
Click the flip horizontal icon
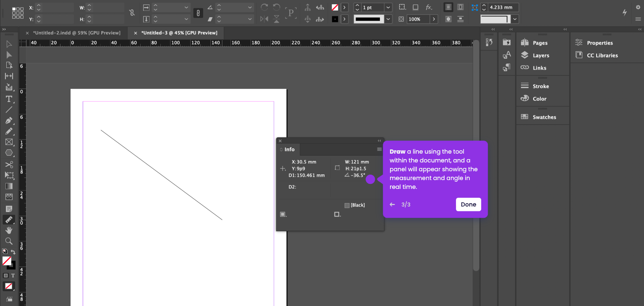[x=264, y=19]
